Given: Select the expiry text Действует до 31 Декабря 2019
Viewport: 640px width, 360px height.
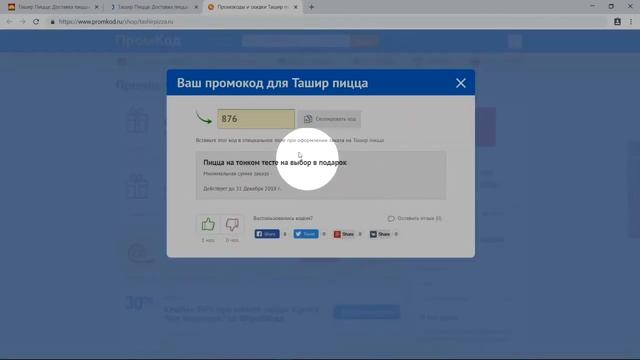Looking at the screenshot, I should coord(242,189).
